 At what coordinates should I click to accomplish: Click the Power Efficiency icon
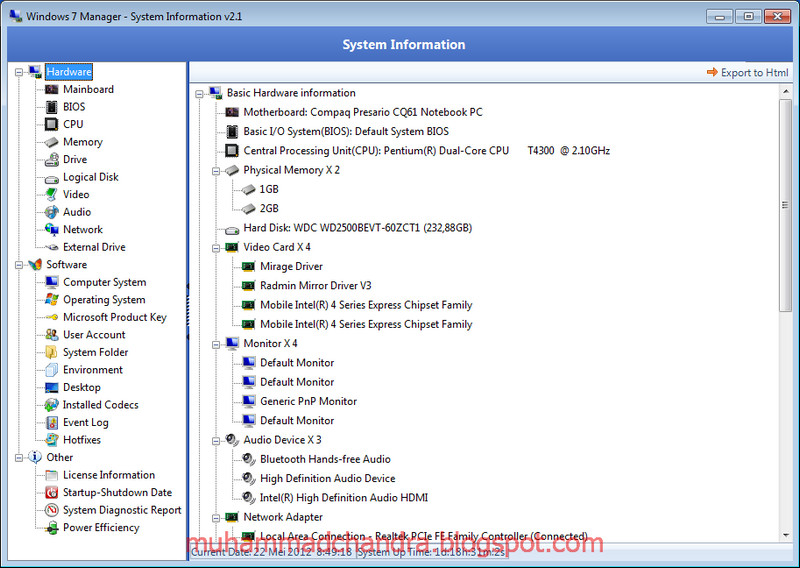[52, 528]
